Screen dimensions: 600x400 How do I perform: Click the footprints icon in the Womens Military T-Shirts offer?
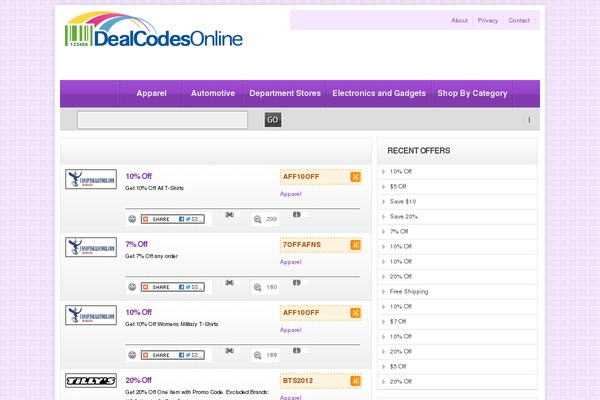(297, 351)
